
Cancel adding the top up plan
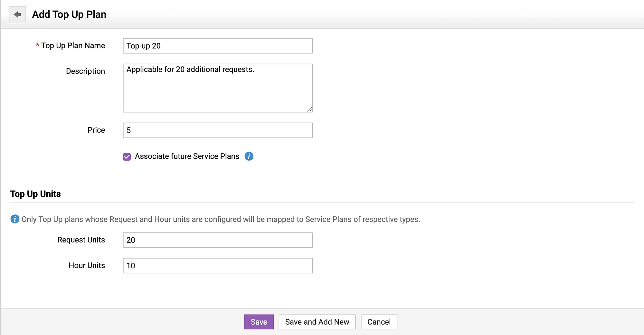click(x=379, y=322)
